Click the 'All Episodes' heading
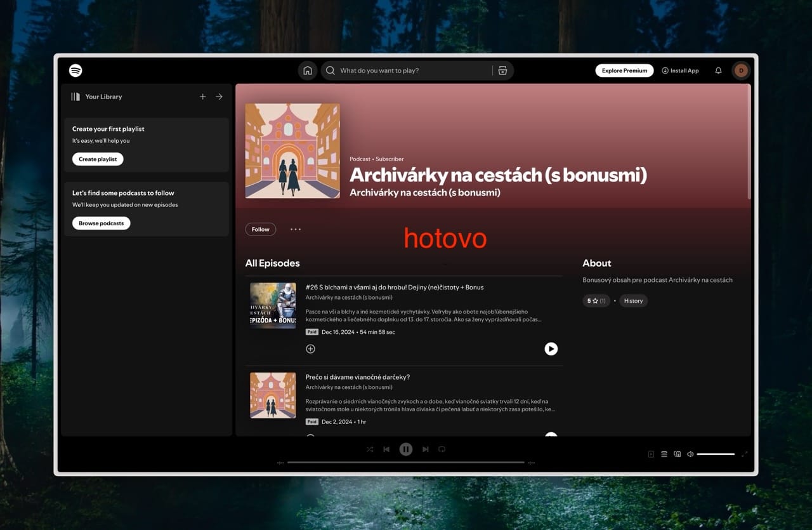The height and width of the screenshot is (530, 812). click(x=272, y=263)
